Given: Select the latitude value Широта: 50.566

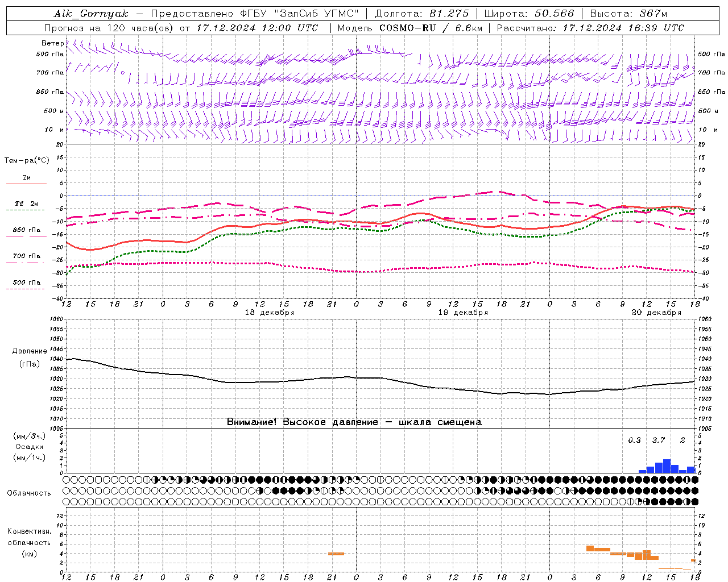Looking at the screenshot, I should click(529, 14).
